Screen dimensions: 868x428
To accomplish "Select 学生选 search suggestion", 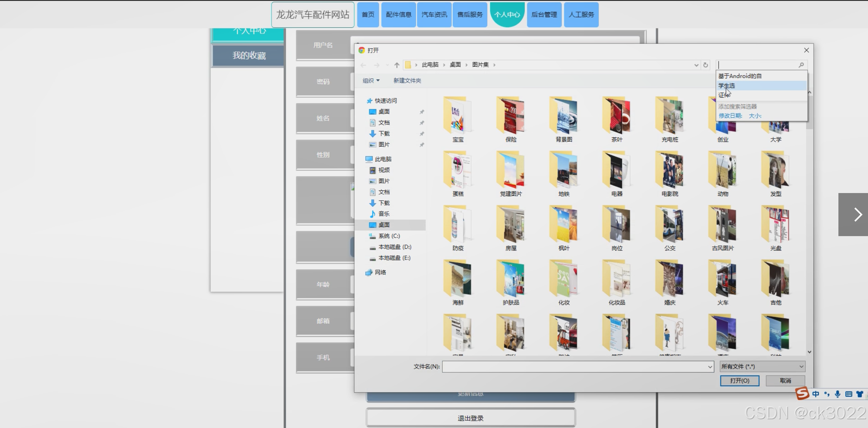I will [727, 85].
